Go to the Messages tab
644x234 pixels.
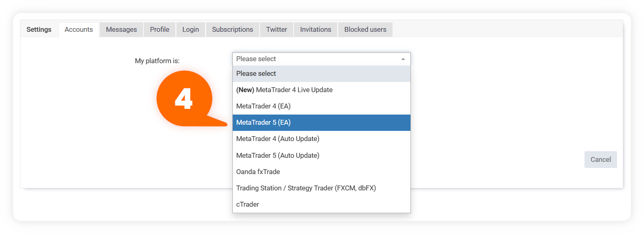[x=121, y=30]
